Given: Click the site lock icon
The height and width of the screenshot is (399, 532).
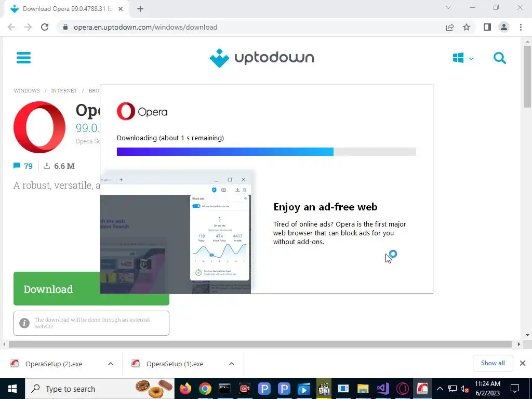Looking at the screenshot, I should click(x=66, y=27).
